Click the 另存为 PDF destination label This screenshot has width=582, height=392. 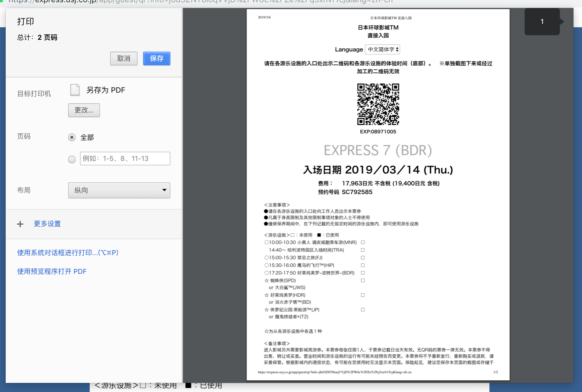(106, 90)
